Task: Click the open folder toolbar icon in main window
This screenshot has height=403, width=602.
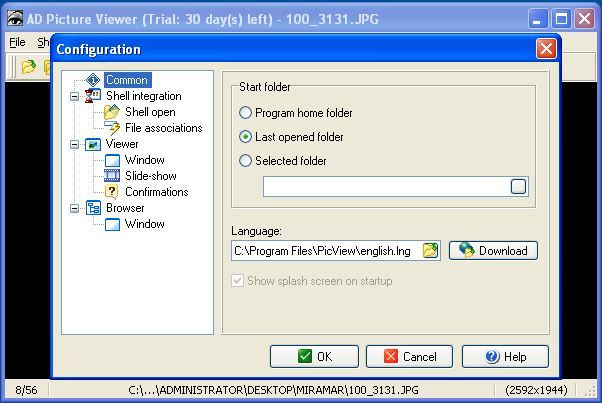Action: tap(28, 67)
